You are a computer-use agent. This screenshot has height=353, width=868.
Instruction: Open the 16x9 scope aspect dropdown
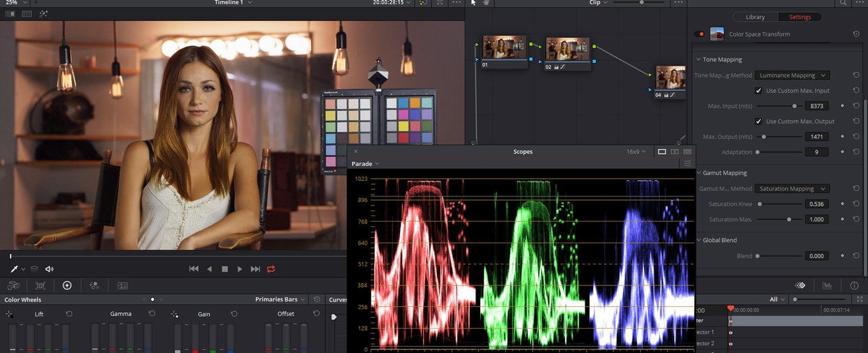tap(636, 152)
